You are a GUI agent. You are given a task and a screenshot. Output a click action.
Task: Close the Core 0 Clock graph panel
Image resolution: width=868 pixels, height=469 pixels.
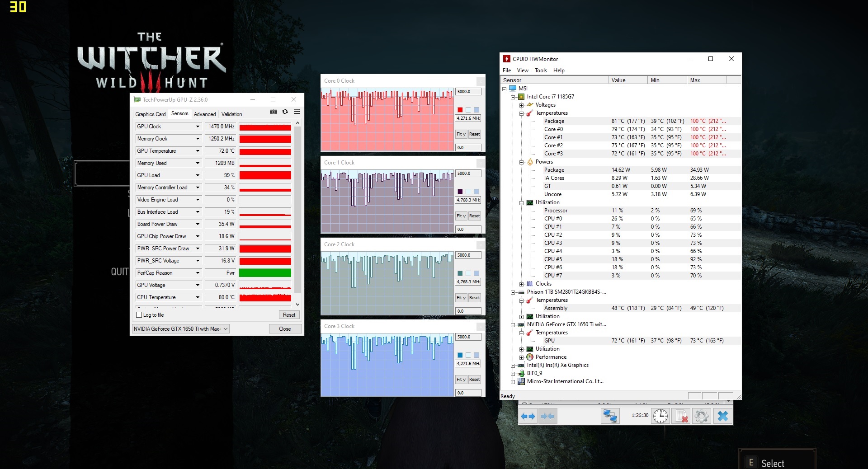(x=481, y=81)
